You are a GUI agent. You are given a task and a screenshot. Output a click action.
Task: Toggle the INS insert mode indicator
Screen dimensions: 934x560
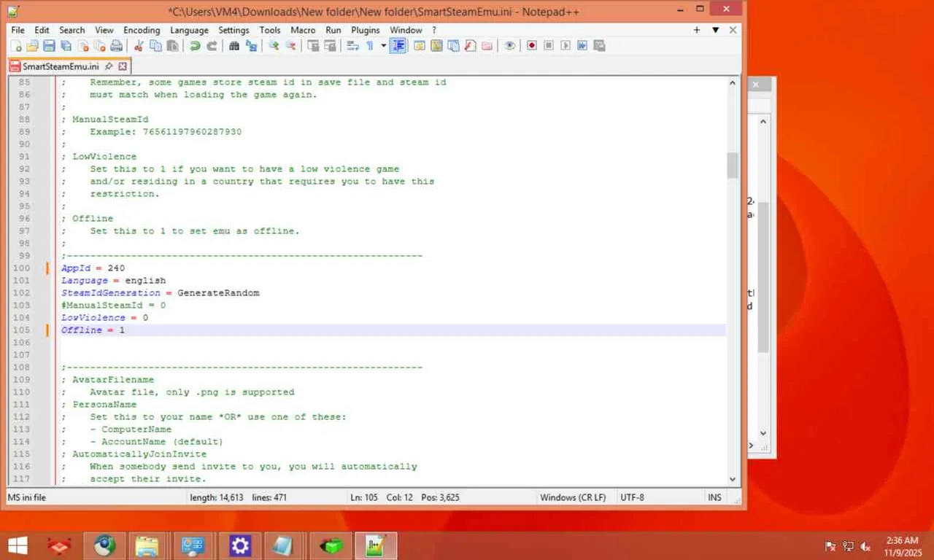pos(714,497)
